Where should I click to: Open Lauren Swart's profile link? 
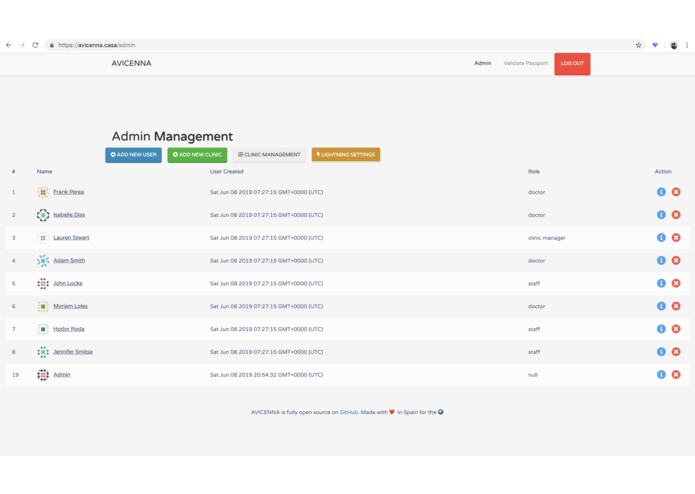(71, 237)
